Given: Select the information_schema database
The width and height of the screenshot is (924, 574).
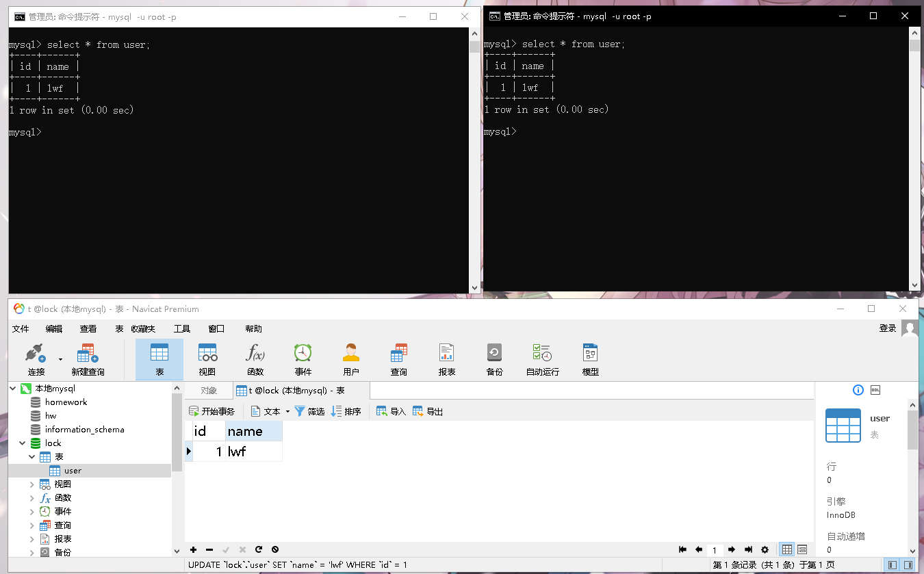Looking at the screenshot, I should (84, 429).
